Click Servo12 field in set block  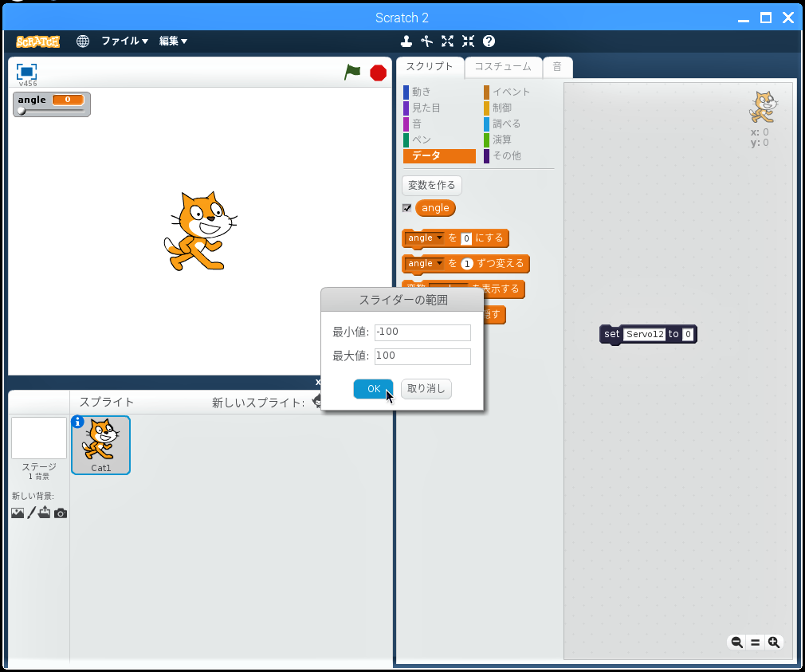[645, 334]
